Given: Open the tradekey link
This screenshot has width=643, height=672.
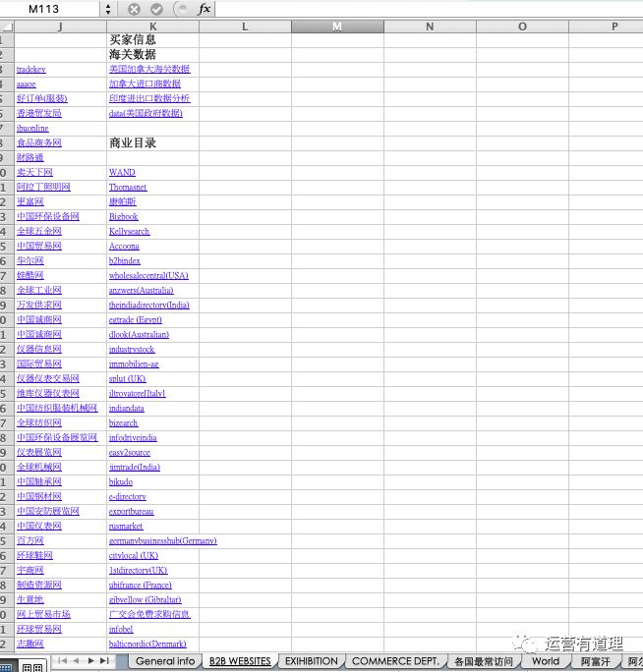Looking at the screenshot, I should click(30, 69).
